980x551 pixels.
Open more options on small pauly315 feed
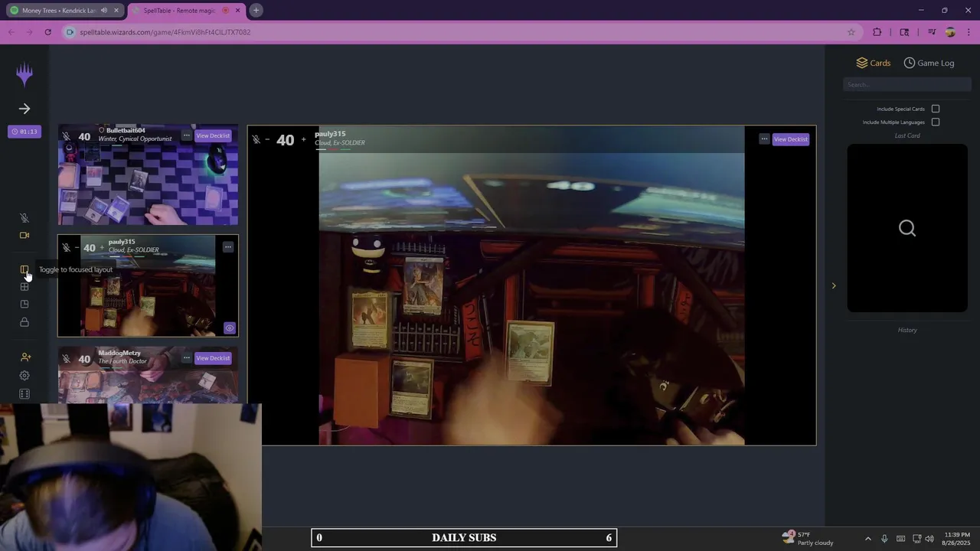(x=228, y=247)
